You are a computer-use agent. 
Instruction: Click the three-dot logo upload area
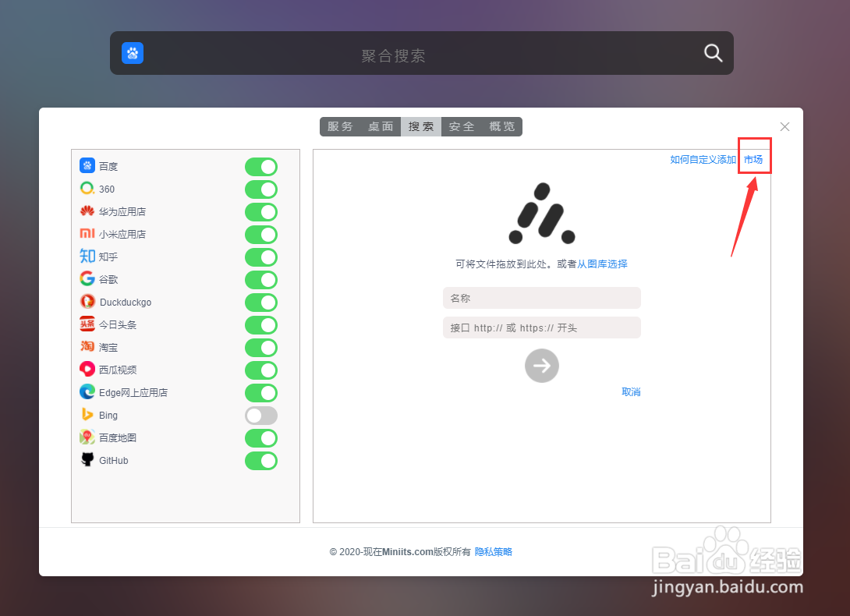pyautogui.click(x=541, y=214)
